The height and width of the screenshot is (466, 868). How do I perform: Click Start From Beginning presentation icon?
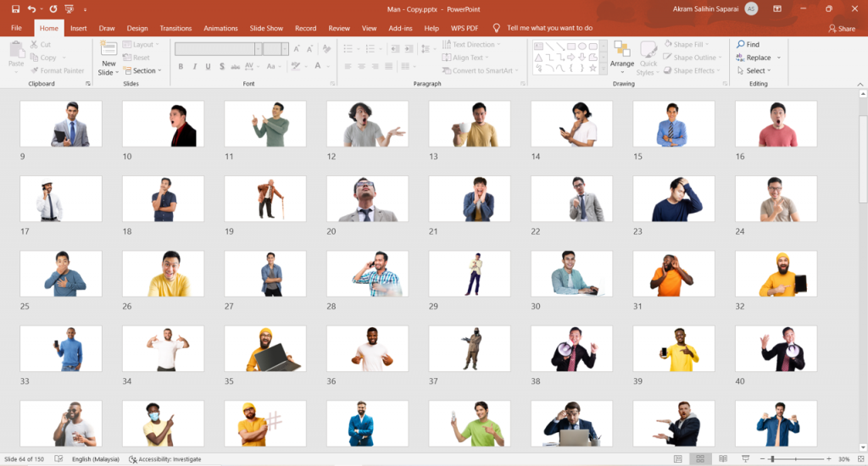70,8
